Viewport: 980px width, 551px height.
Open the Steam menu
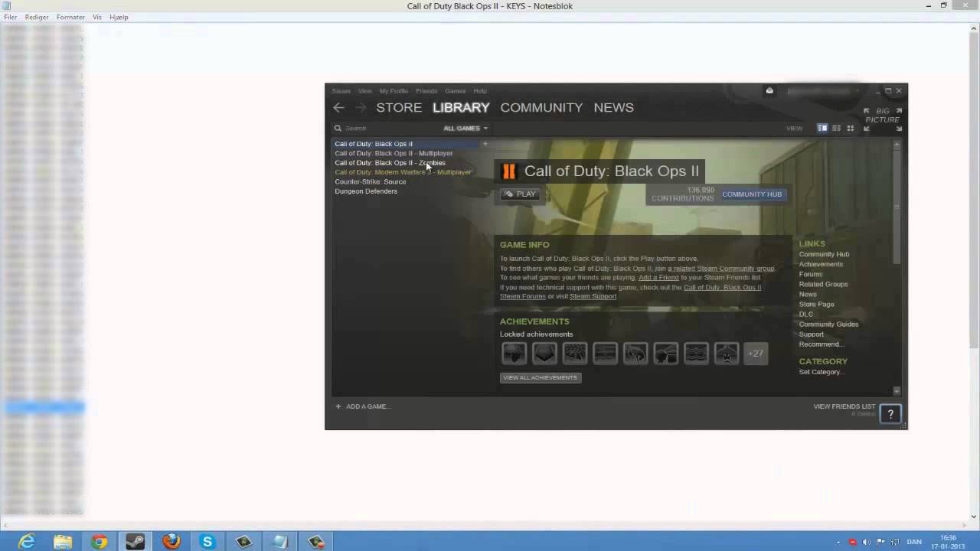(x=341, y=91)
